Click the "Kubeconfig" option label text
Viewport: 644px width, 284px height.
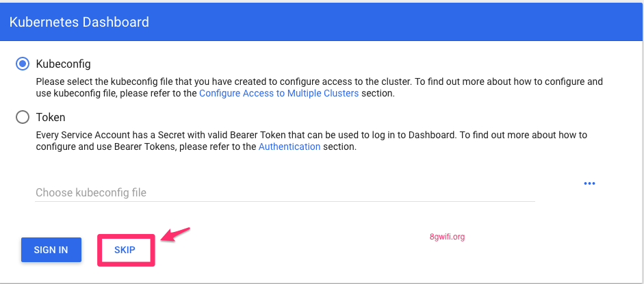click(x=63, y=64)
